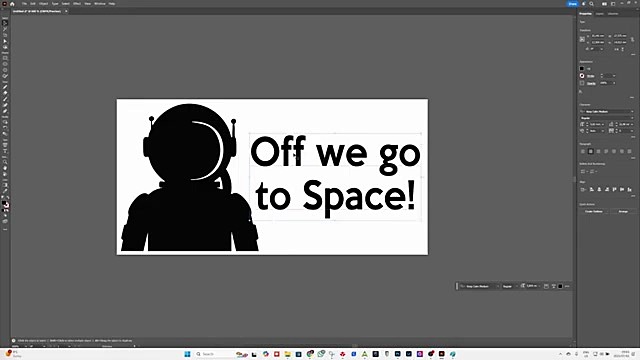Open the font size dropdown arrow
640x360 pixels.
pyautogui.click(x=603, y=124)
